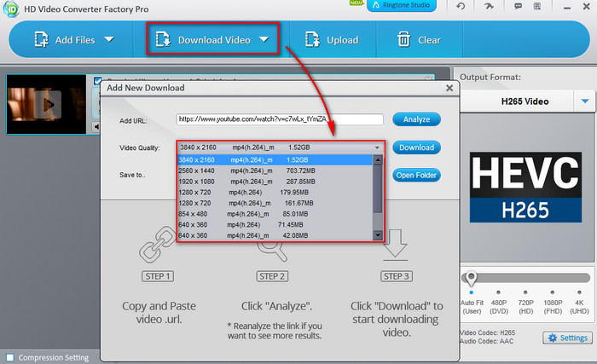Open the Settings button

(x=567, y=338)
